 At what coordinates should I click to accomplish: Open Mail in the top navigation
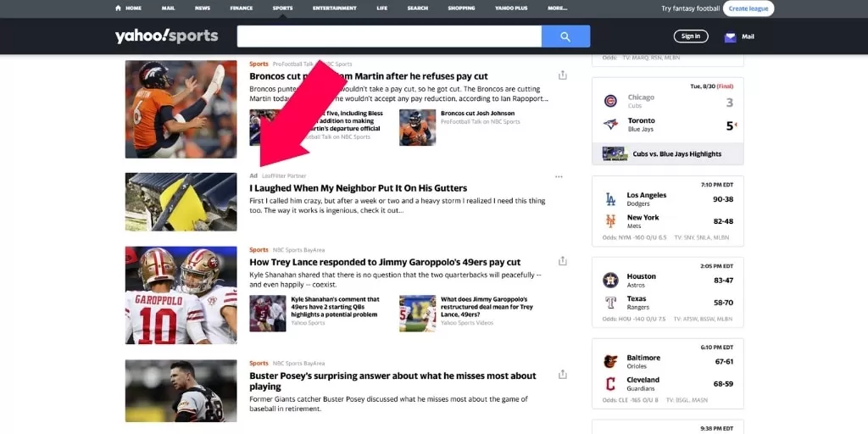coord(169,8)
